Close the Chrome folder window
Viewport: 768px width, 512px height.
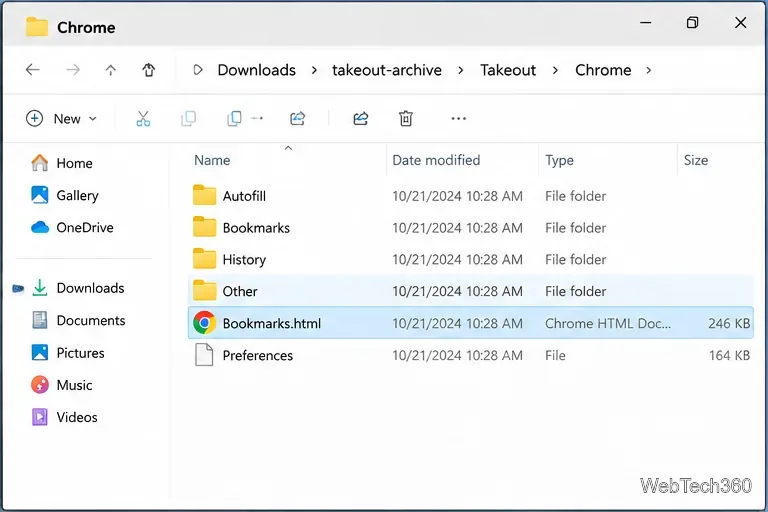point(741,23)
